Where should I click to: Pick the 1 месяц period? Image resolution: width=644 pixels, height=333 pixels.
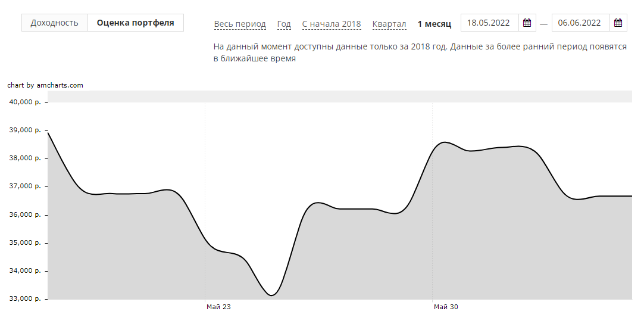tap(434, 24)
